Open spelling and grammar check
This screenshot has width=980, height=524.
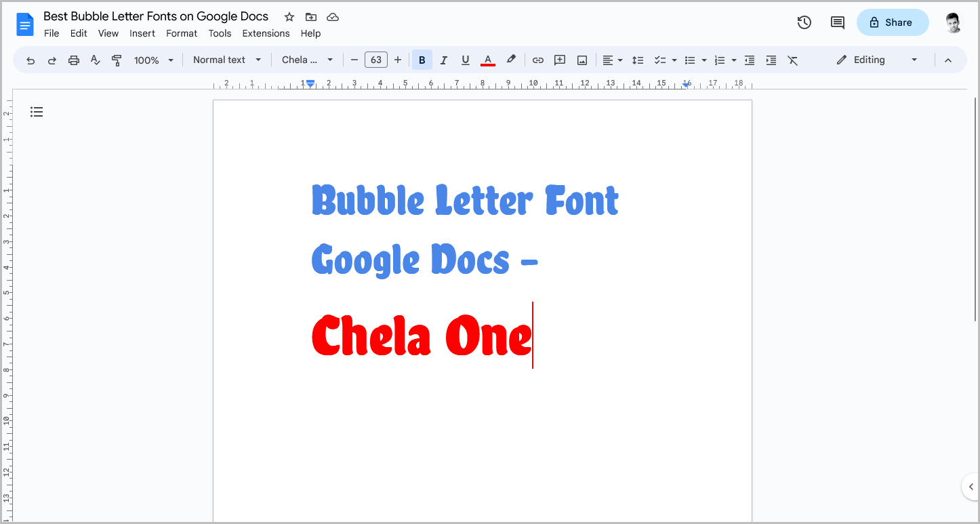point(95,60)
